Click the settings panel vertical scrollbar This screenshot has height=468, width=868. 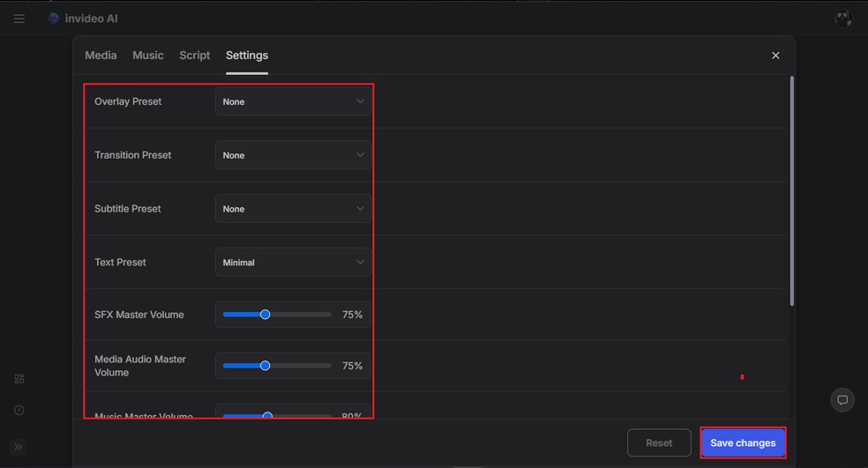point(792,191)
